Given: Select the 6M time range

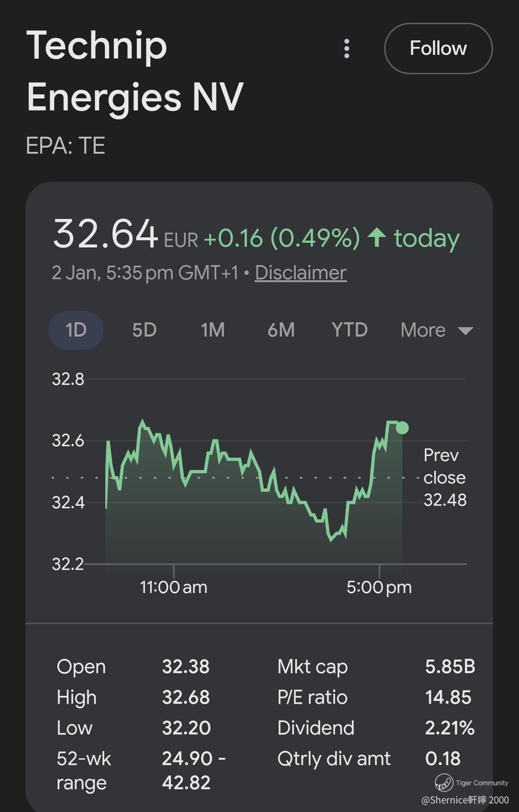Looking at the screenshot, I should click(x=281, y=330).
